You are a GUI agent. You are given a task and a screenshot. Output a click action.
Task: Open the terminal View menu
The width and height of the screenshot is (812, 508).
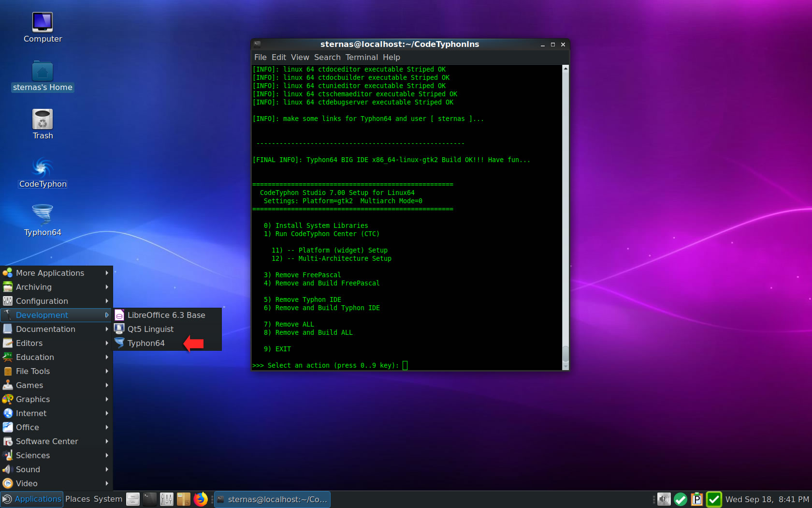(300, 57)
